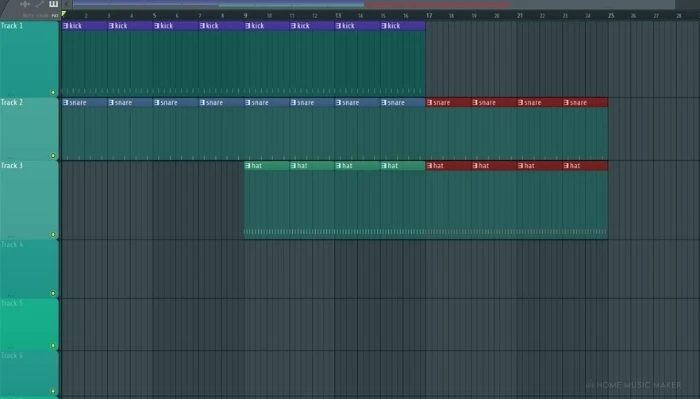
Task: Mute Track 1 with its green switch
Action: pyautogui.click(x=53, y=92)
